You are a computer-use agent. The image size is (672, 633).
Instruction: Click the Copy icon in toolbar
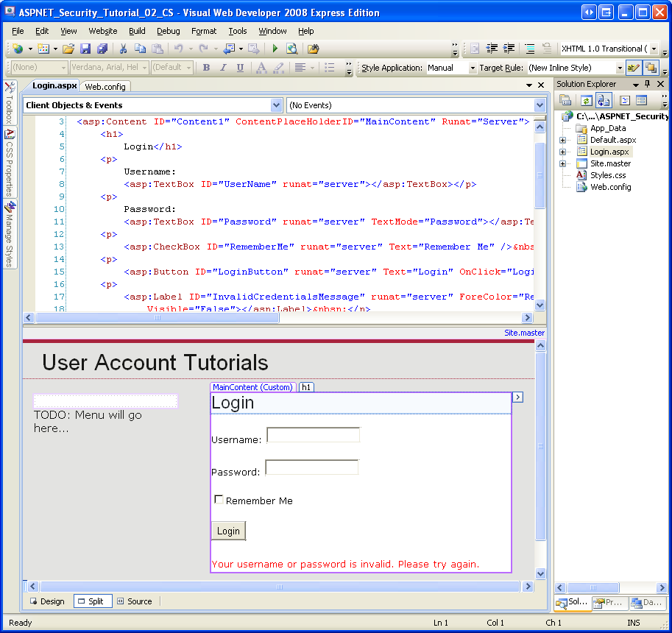(x=140, y=49)
